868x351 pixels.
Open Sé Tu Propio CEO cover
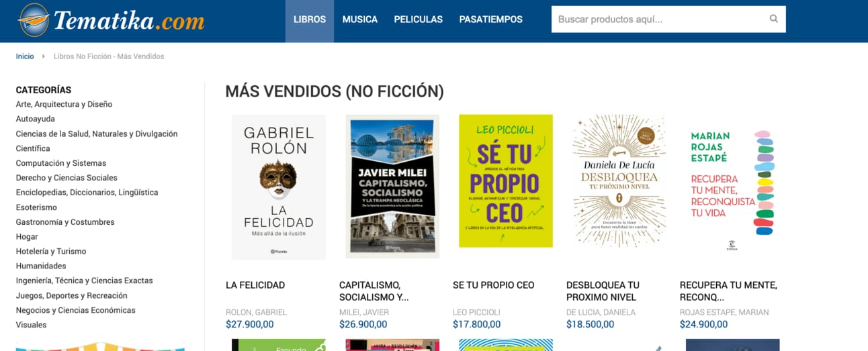click(506, 181)
